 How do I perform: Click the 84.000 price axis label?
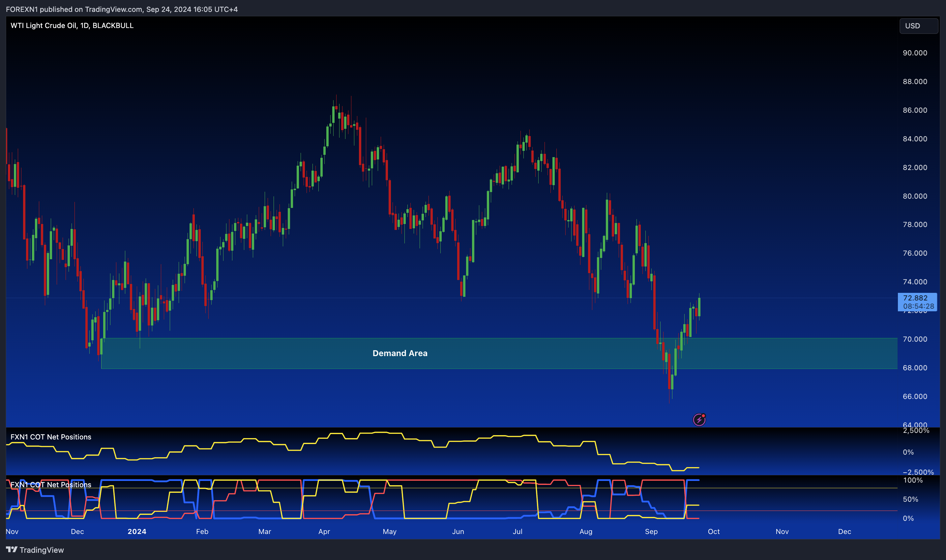coord(915,139)
